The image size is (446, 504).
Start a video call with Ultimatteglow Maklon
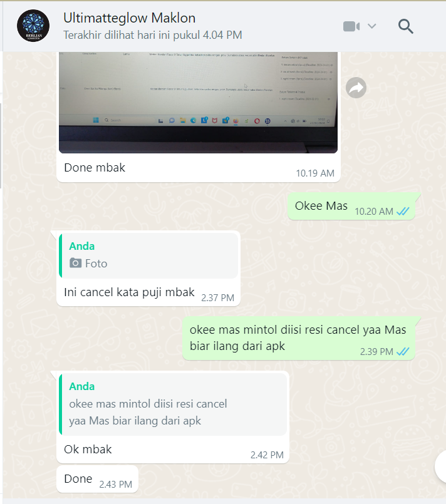pos(351,26)
